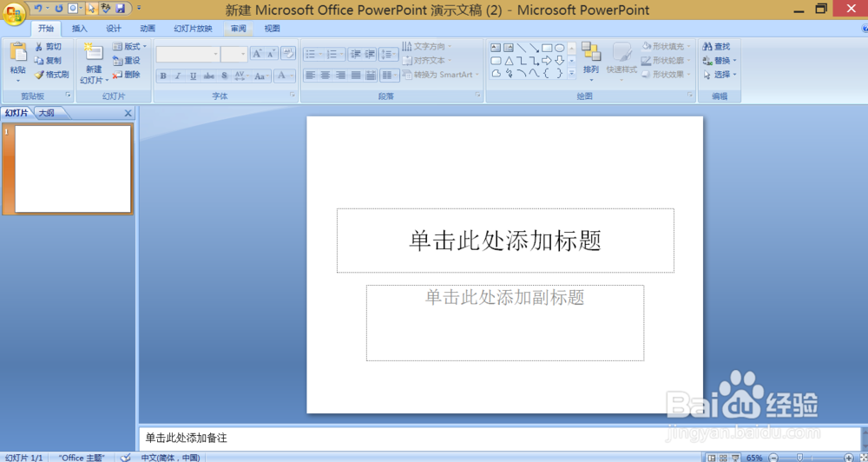The image size is (868, 462).
Task: Toggle Align Text Left
Action: click(311, 75)
